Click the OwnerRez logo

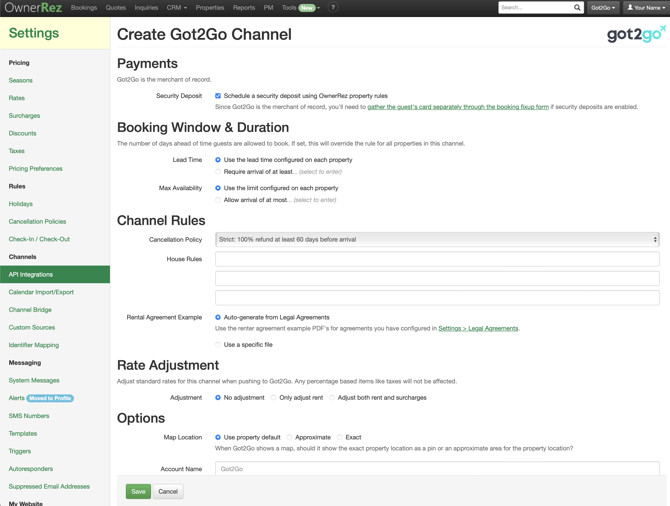pos(33,8)
